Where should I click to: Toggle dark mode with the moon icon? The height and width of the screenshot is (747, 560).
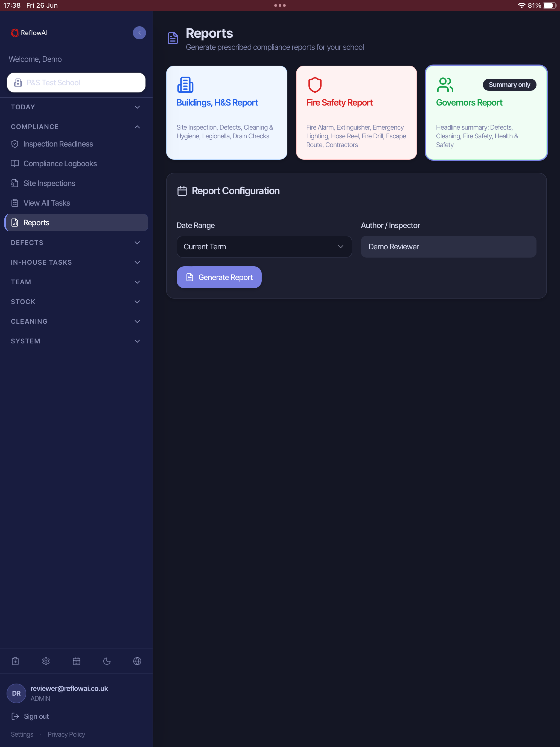point(107,661)
